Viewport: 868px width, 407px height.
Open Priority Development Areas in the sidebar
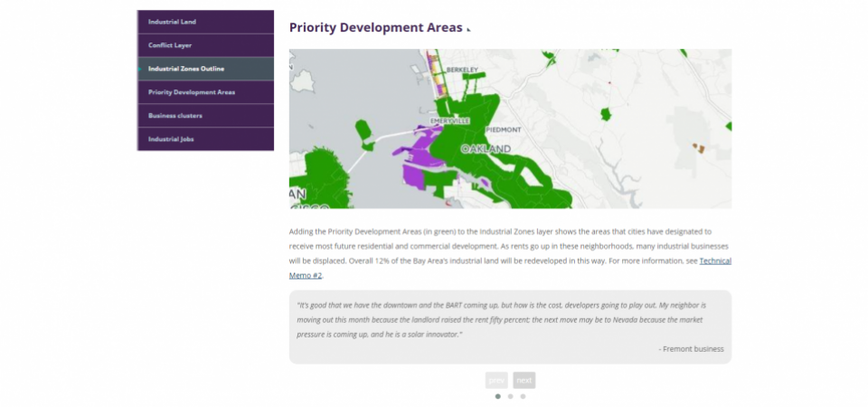pos(192,92)
